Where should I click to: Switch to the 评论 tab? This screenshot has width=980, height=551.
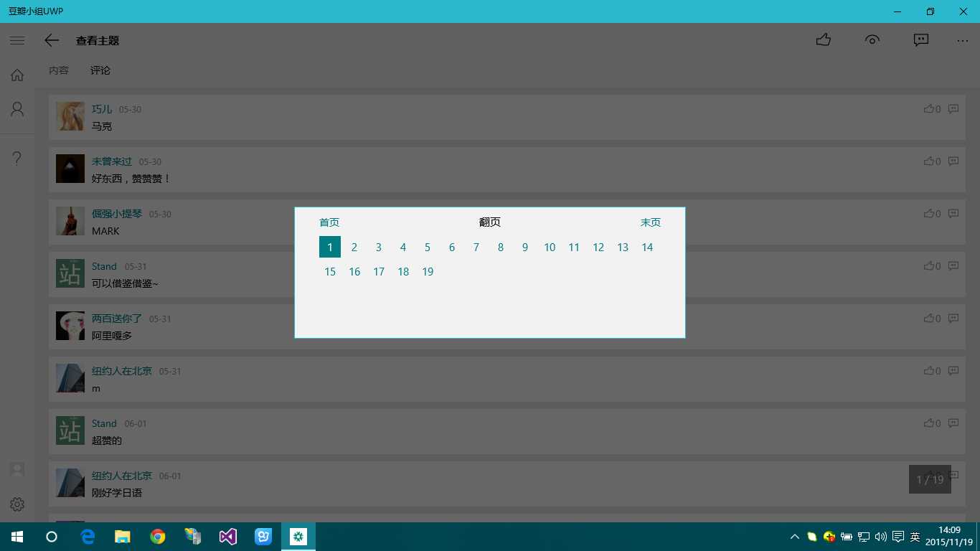100,70
